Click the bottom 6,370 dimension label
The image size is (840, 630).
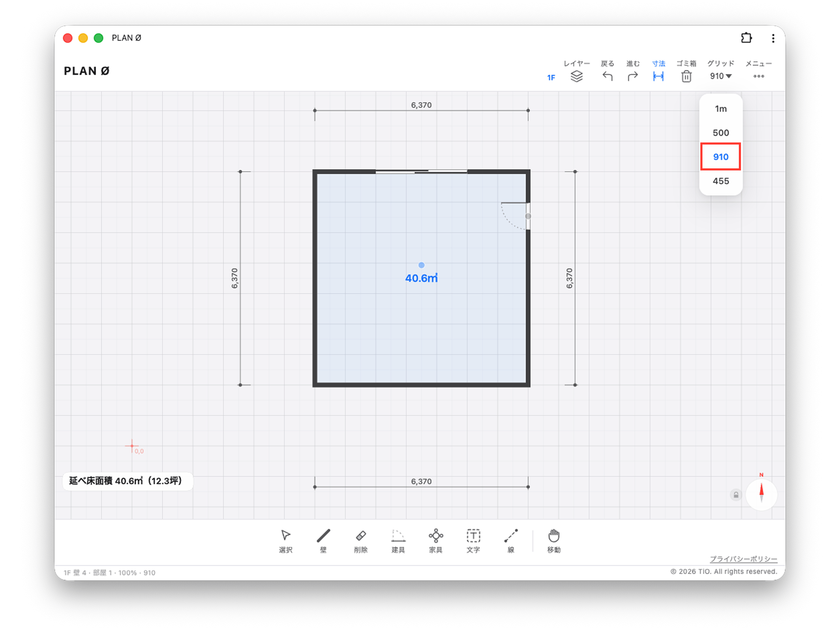tap(421, 482)
